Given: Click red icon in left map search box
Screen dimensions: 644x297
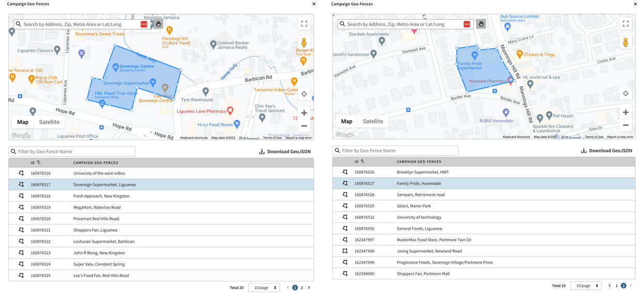Looking at the screenshot, I should (x=144, y=24).
